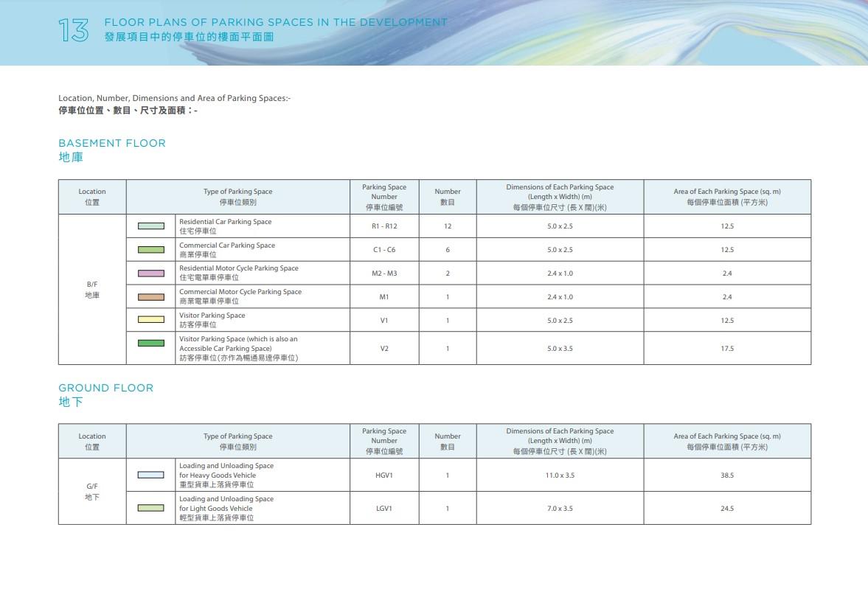
Task: Click the 17.5 sq.m area value for V2
Action: [x=727, y=346]
